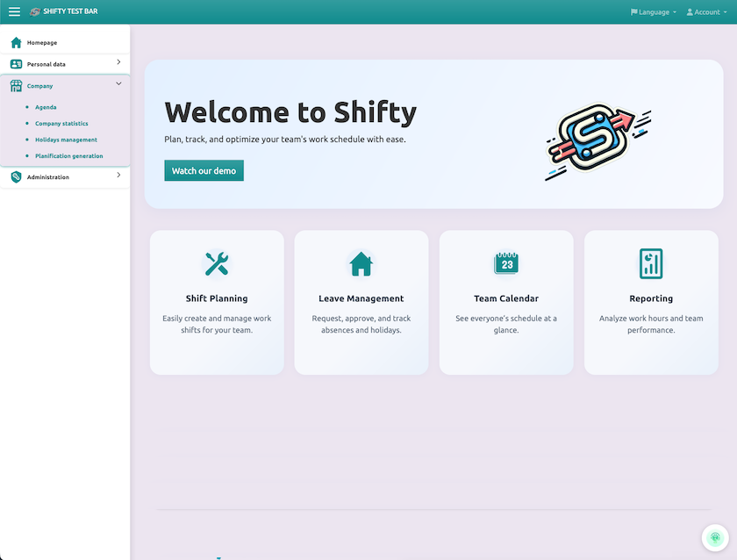
Task: Select Holidays management menu item
Action: (66, 140)
